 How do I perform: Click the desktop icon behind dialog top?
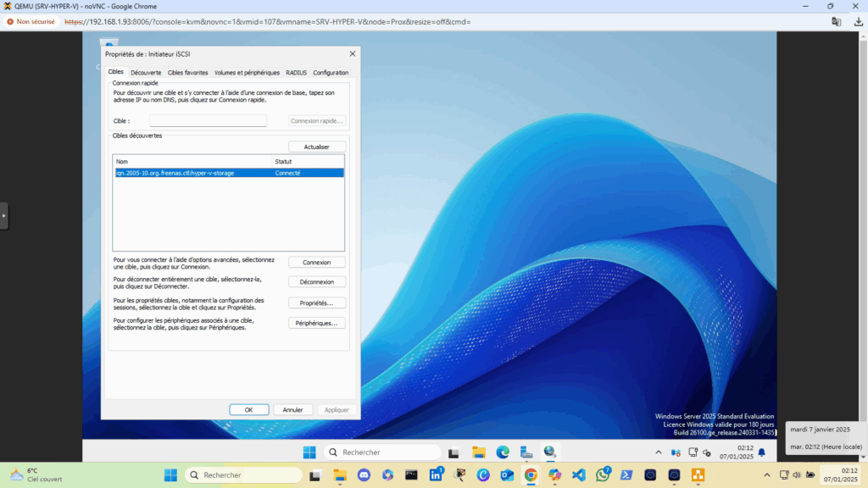pos(109,42)
